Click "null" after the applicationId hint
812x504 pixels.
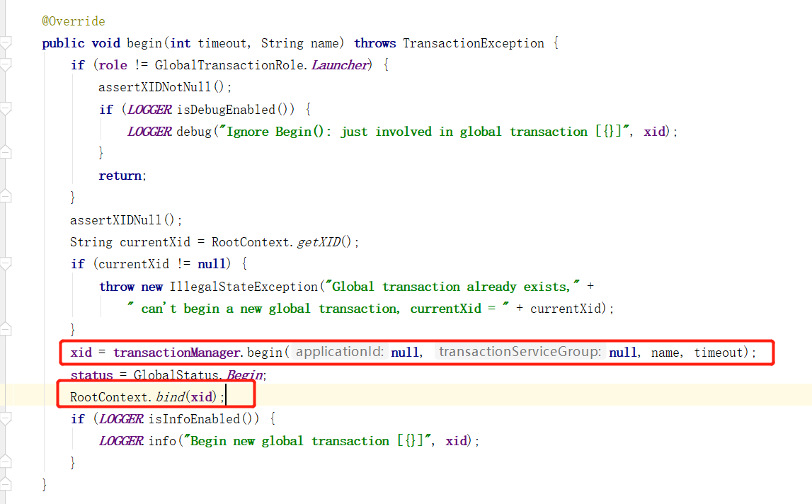click(x=405, y=353)
